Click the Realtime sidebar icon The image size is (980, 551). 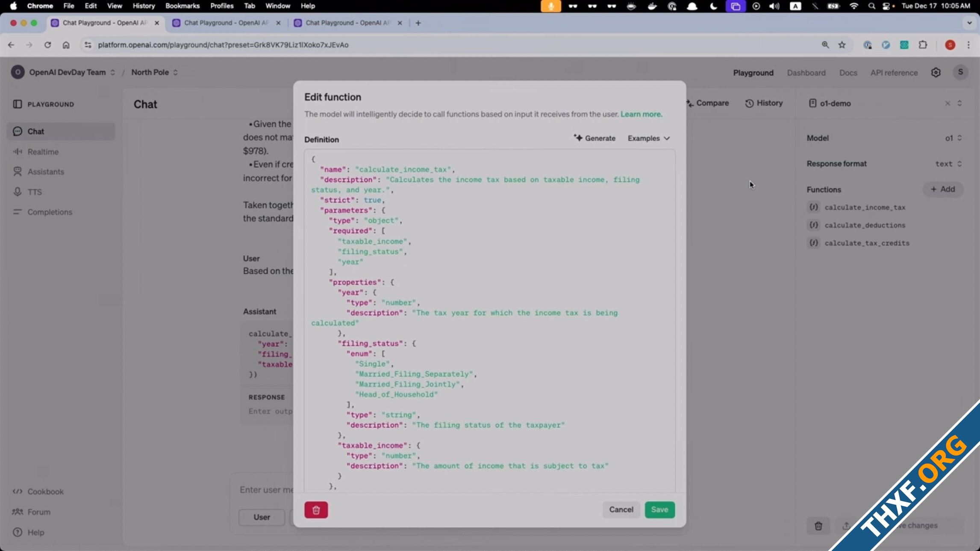coord(42,151)
